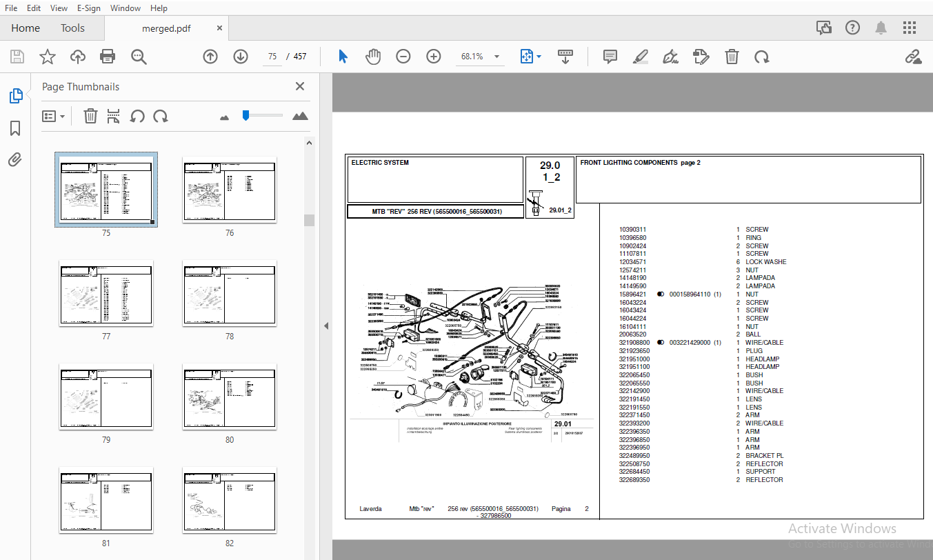Open the thumbnails options dropdown menu
The image size is (933, 560).
(x=54, y=116)
